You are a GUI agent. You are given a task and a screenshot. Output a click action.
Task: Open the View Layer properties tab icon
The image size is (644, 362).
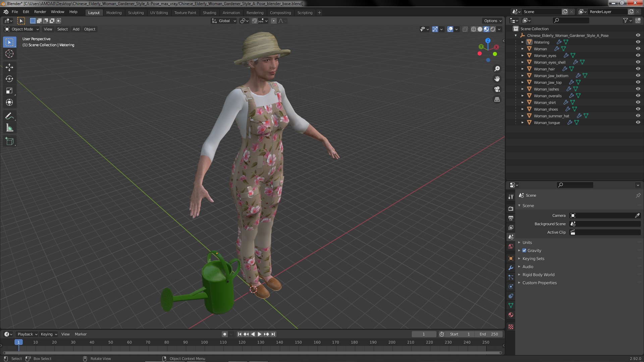click(511, 228)
